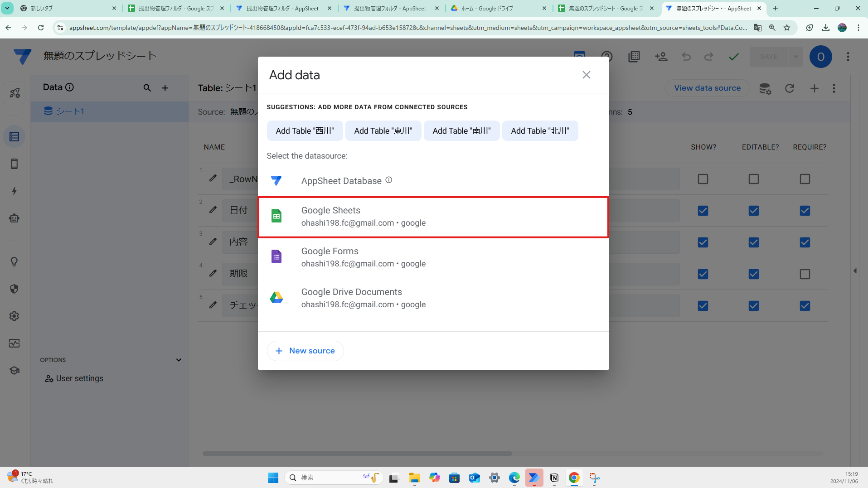Open app header more options dots

[x=848, y=57]
